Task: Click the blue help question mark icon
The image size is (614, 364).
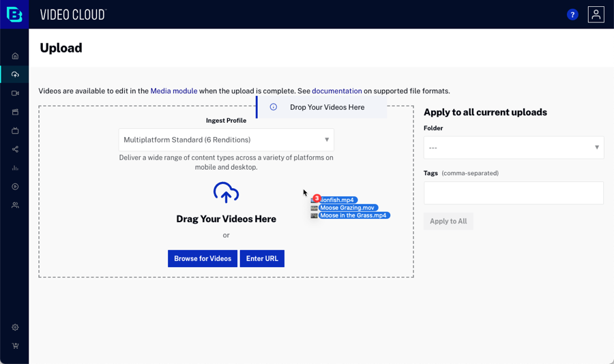Action: click(572, 15)
